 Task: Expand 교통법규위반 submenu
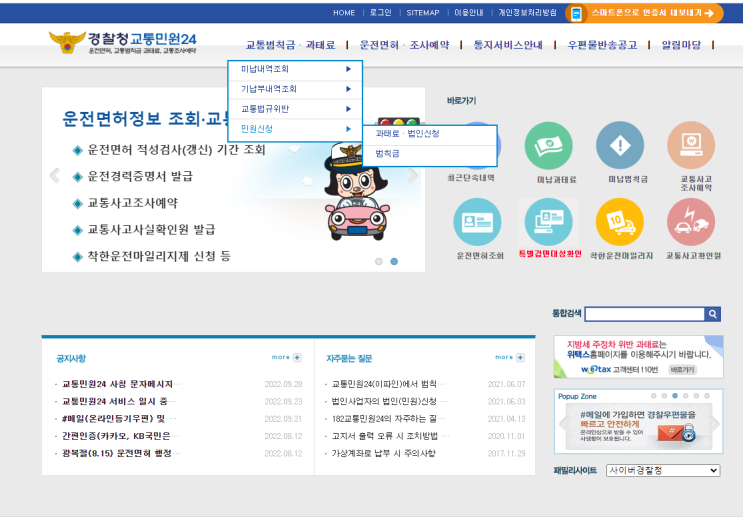pos(295,109)
